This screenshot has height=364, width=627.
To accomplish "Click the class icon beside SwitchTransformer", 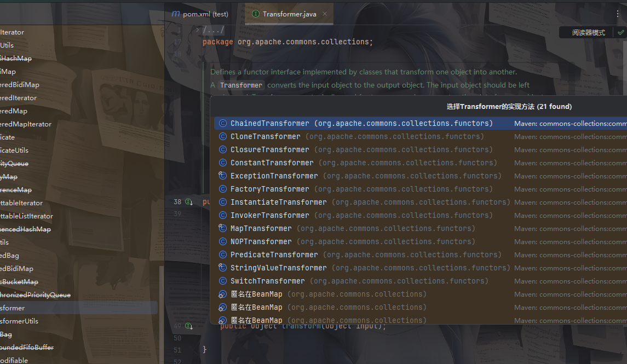I will (x=223, y=281).
